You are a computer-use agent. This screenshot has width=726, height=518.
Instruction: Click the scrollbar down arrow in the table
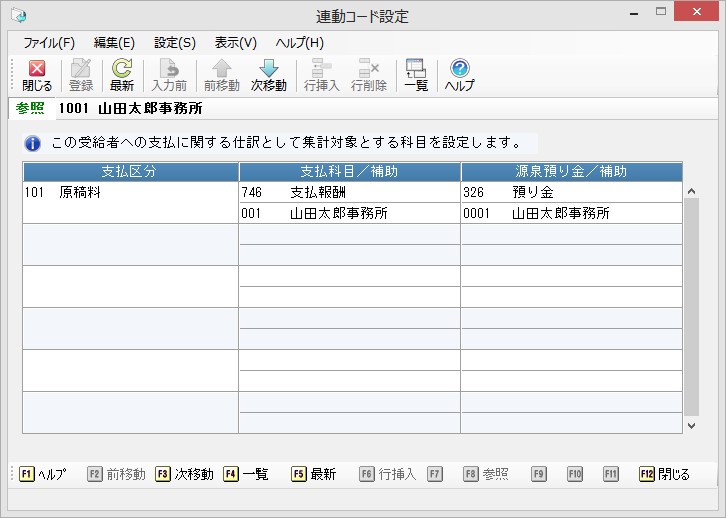click(x=691, y=425)
